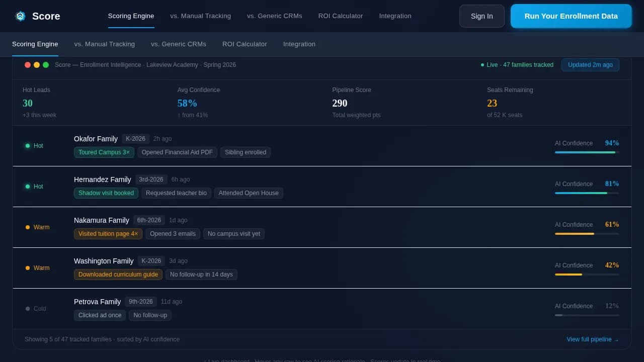Click the green traffic-light dot in dashboard header
This screenshot has width=644, height=362.
46,65
